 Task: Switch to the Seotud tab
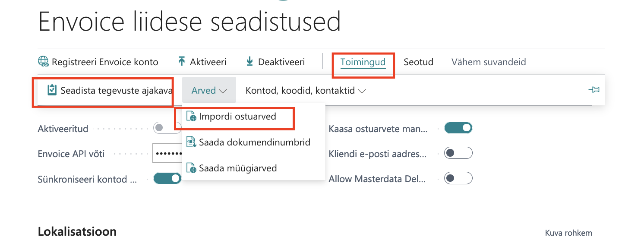418,62
